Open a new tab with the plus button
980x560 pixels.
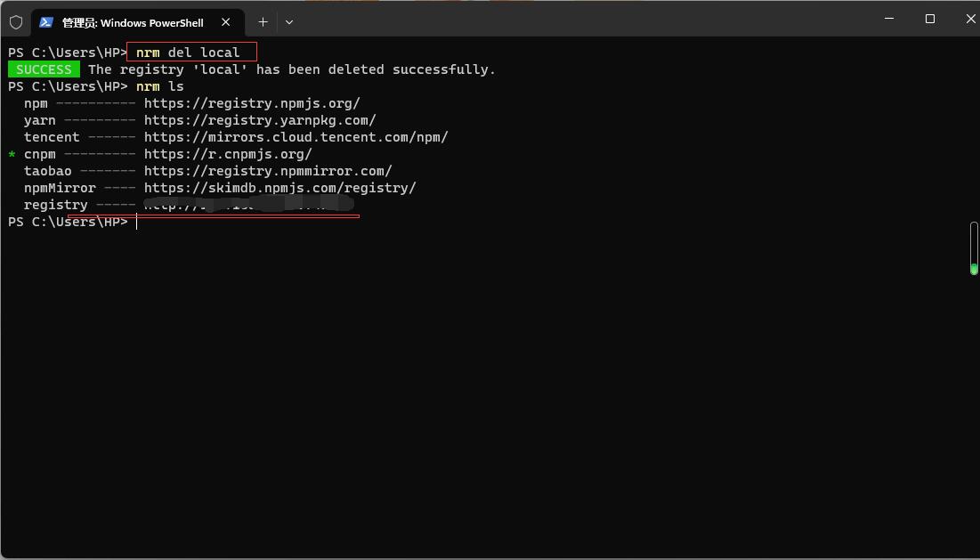[263, 22]
